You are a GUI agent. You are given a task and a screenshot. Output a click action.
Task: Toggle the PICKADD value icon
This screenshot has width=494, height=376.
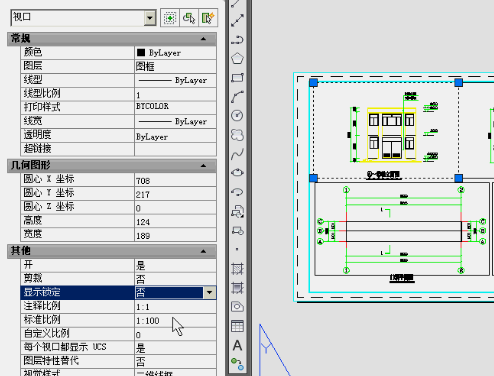tap(170, 18)
